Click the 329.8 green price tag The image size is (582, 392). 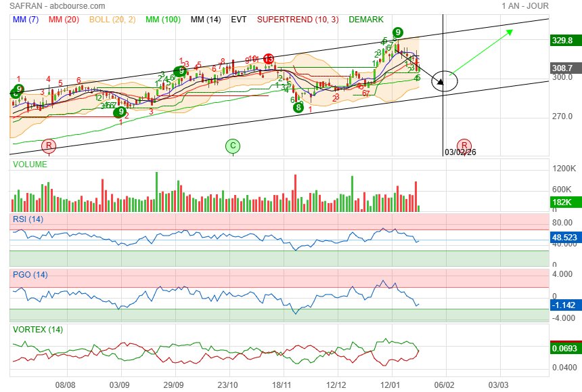564,41
